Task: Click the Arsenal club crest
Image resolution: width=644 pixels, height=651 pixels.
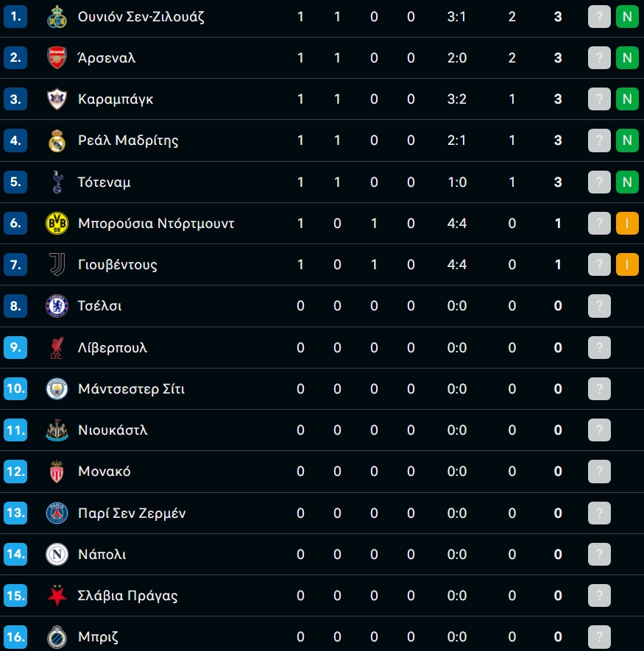Action: tap(57, 58)
